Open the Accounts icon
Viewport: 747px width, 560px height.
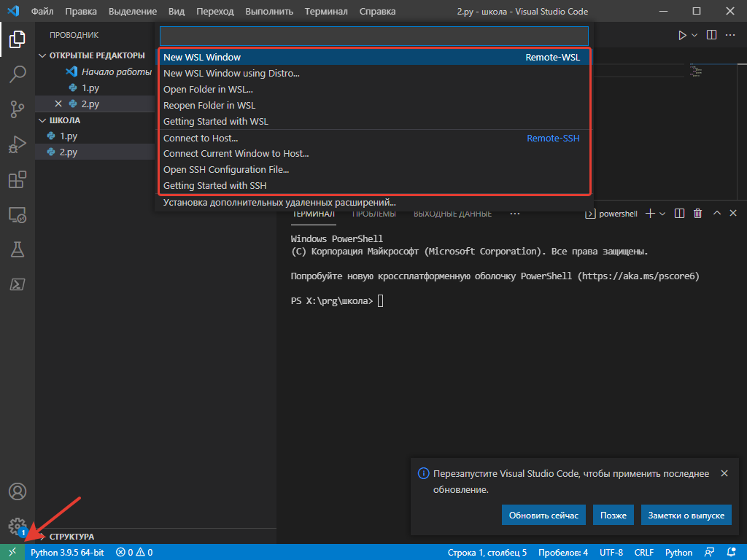pos(18,491)
